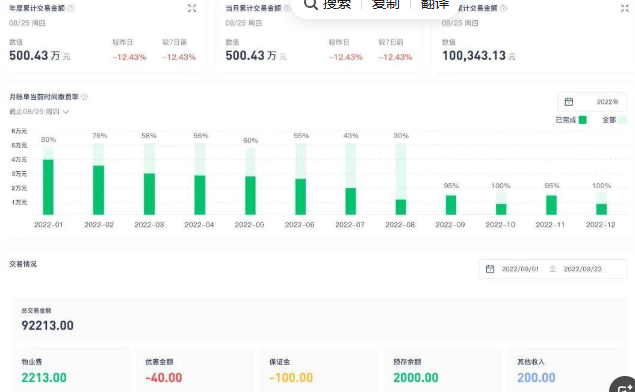Expand the third card fullscreen icon
This screenshot has width=635, height=392.
(625, 8)
